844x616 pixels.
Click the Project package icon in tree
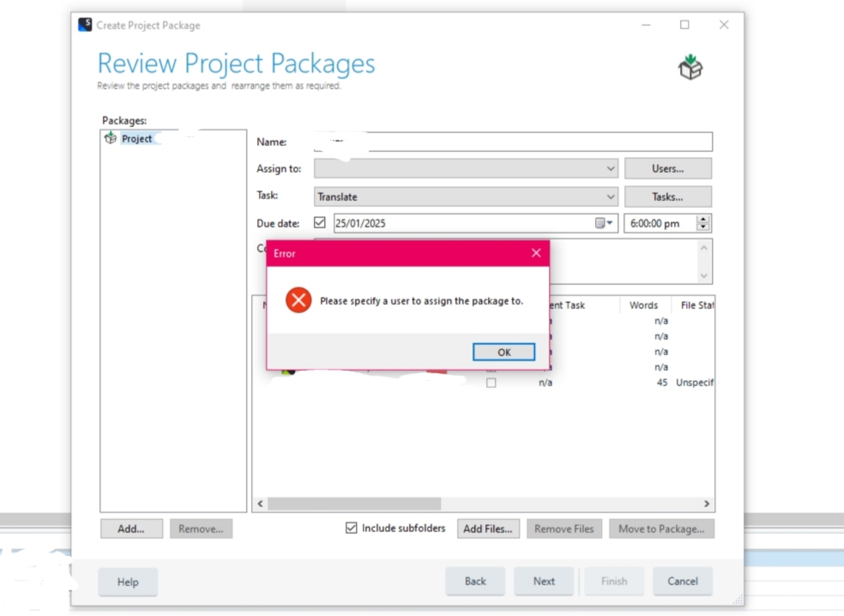click(x=111, y=138)
